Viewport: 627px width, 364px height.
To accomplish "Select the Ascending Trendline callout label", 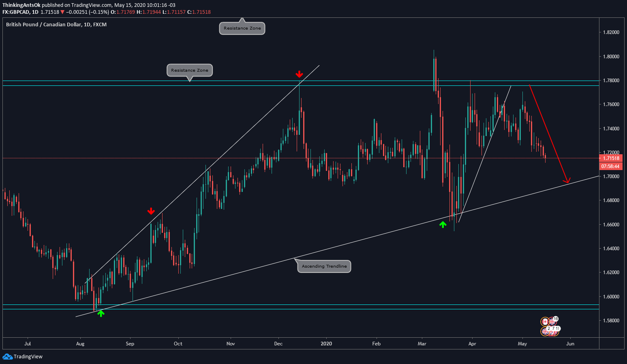I will (324, 266).
